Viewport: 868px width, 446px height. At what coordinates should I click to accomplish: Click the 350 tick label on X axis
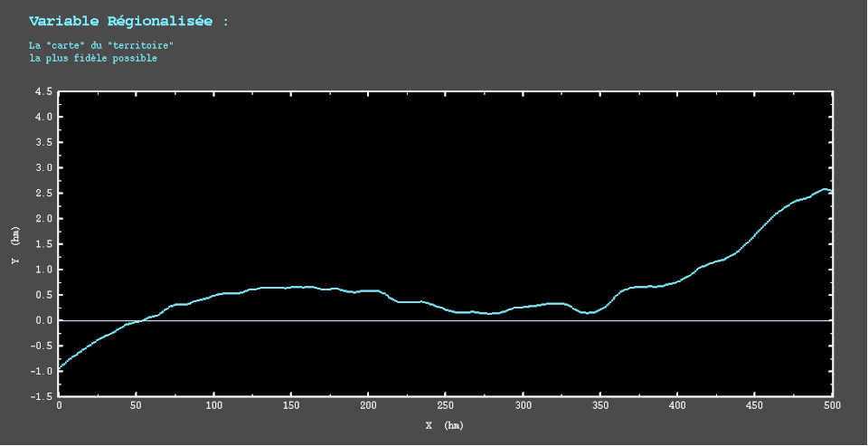tap(599, 406)
